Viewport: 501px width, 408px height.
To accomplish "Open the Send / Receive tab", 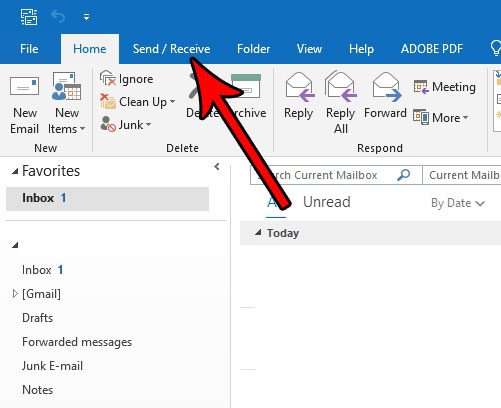I will coord(171,49).
